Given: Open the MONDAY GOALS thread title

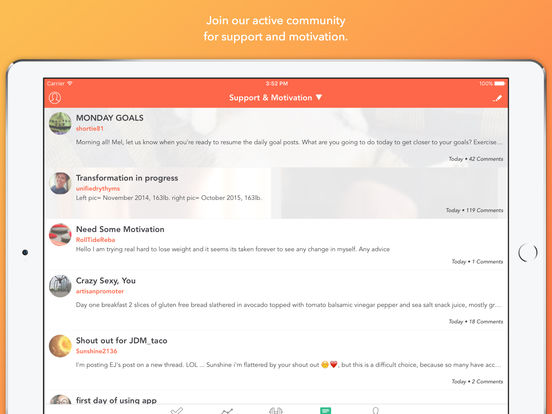Looking at the screenshot, I should (x=110, y=118).
